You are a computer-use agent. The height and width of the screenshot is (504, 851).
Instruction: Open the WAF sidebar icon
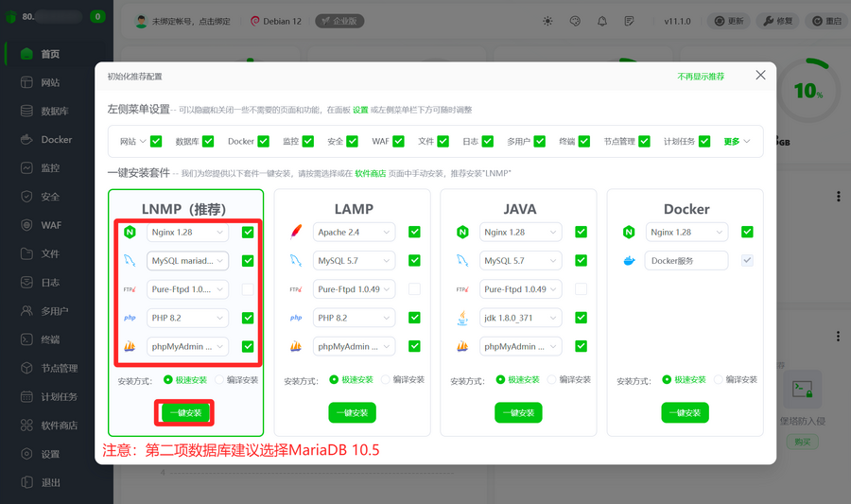point(26,225)
